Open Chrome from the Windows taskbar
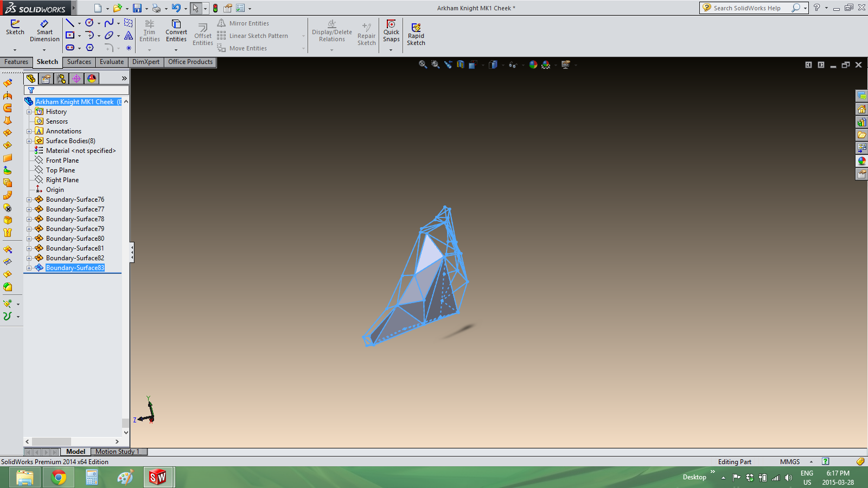The width and height of the screenshot is (868, 488). click(59, 477)
